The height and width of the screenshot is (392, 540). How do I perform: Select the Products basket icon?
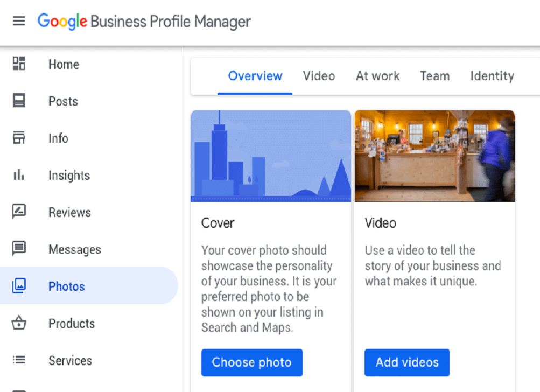(19, 323)
